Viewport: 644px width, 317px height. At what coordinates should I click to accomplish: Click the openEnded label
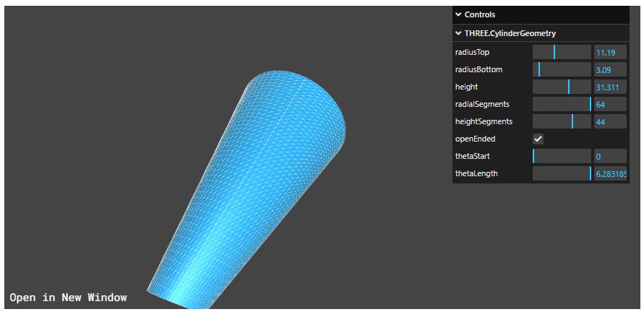(475, 139)
